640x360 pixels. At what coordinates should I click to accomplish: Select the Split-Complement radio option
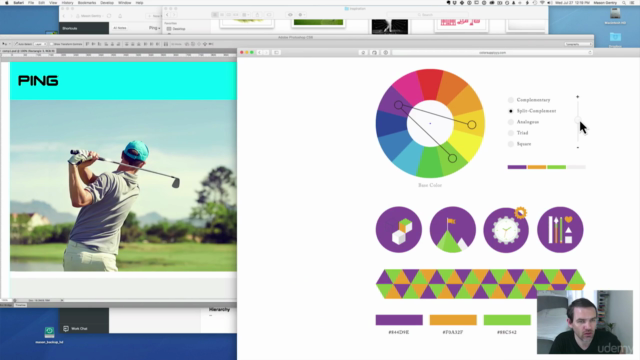click(511, 111)
